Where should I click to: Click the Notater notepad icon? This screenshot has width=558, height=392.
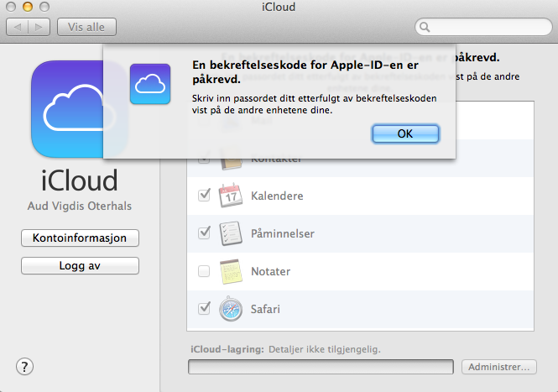(231, 271)
